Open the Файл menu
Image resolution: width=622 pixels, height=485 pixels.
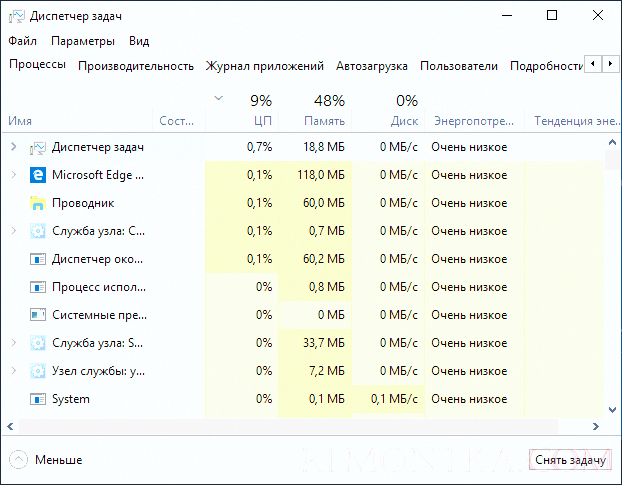22,41
